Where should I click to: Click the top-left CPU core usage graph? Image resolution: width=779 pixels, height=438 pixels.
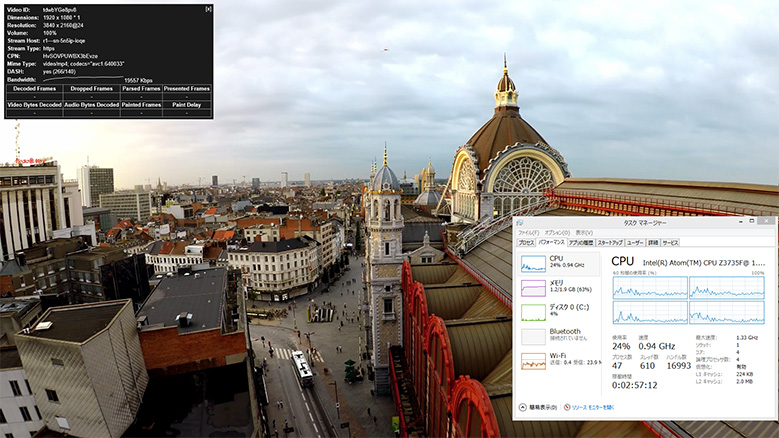[649, 287]
